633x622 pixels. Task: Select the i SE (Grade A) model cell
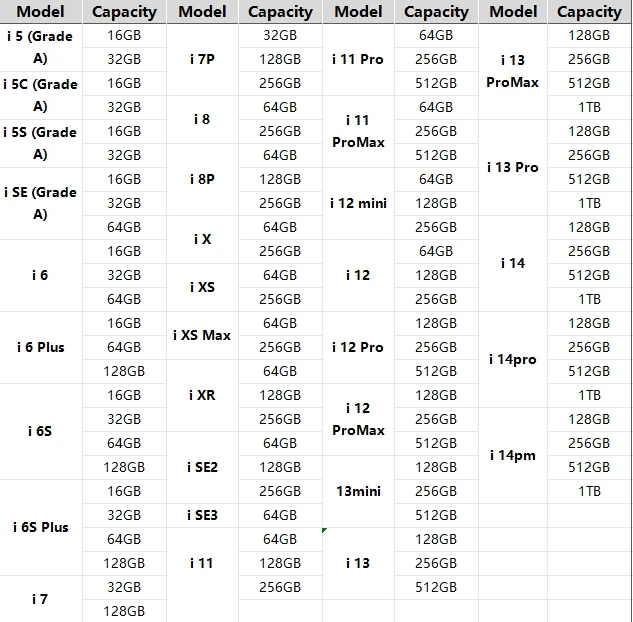click(40, 203)
